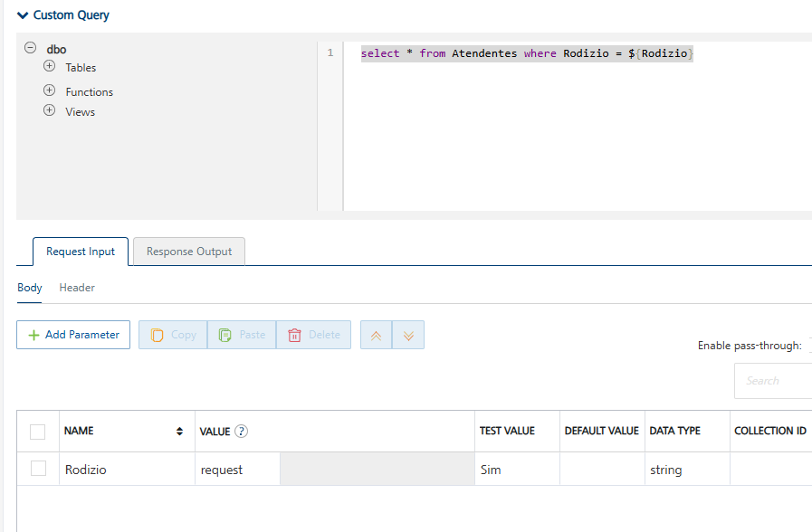Click the Paste parameter button
812x532 pixels.
(x=242, y=335)
